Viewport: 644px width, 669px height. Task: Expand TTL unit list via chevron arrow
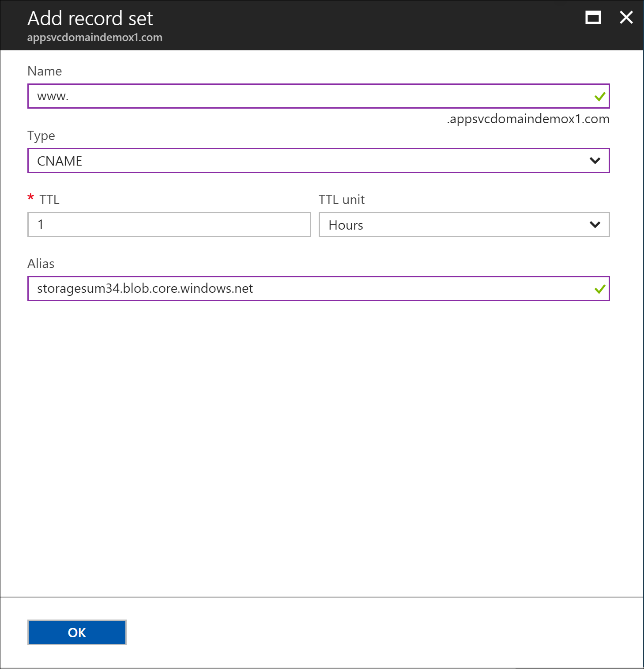coord(595,225)
